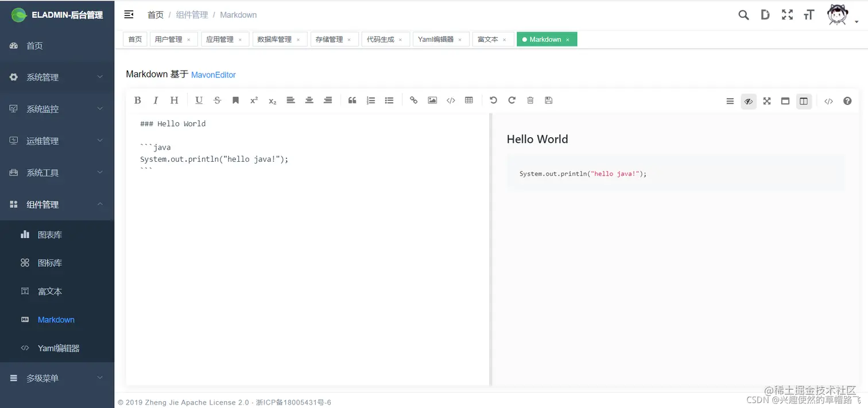This screenshot has width=868, height=408.
Task: Expand the 运维管理 menu
Action: pos(57,141)
